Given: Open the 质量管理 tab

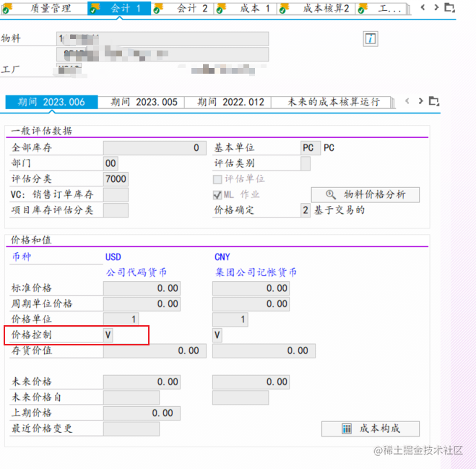Looking at the screenshot, I should point(44,8).
